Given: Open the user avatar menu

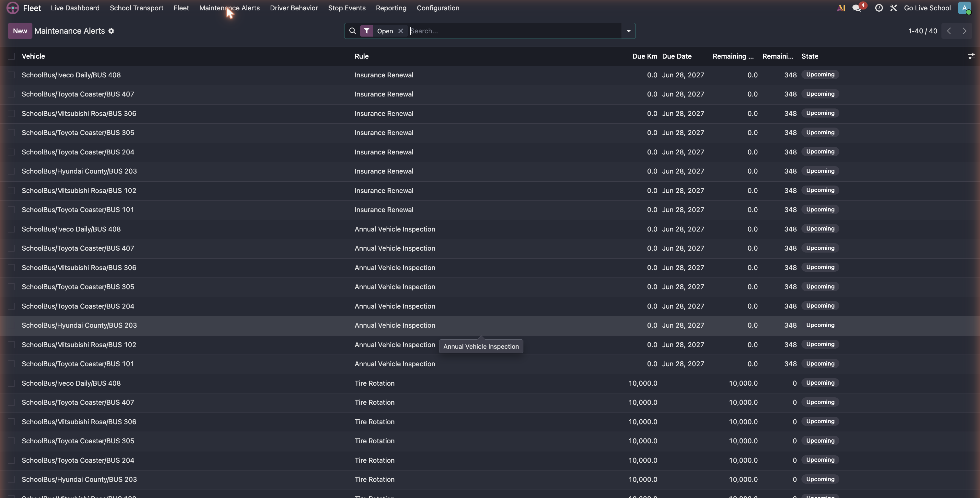Looking at the screenshot, I should (964, 8).
